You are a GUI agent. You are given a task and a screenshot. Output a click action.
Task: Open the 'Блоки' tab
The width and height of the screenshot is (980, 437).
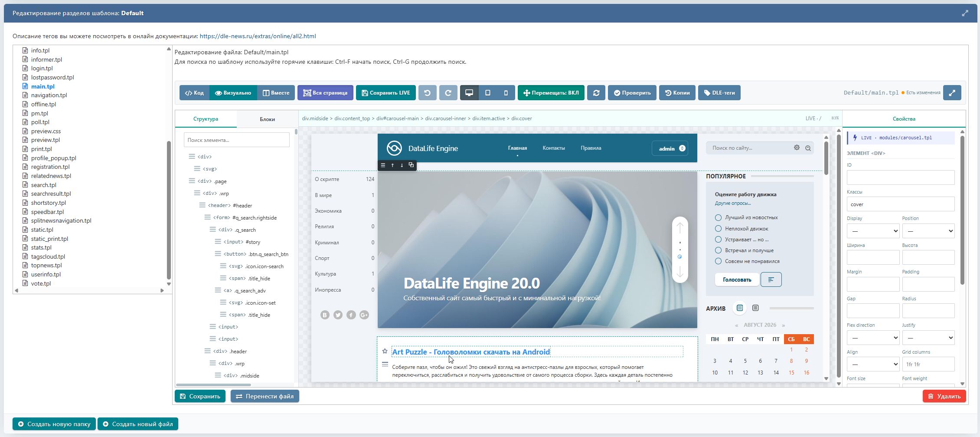click(267, 119)
